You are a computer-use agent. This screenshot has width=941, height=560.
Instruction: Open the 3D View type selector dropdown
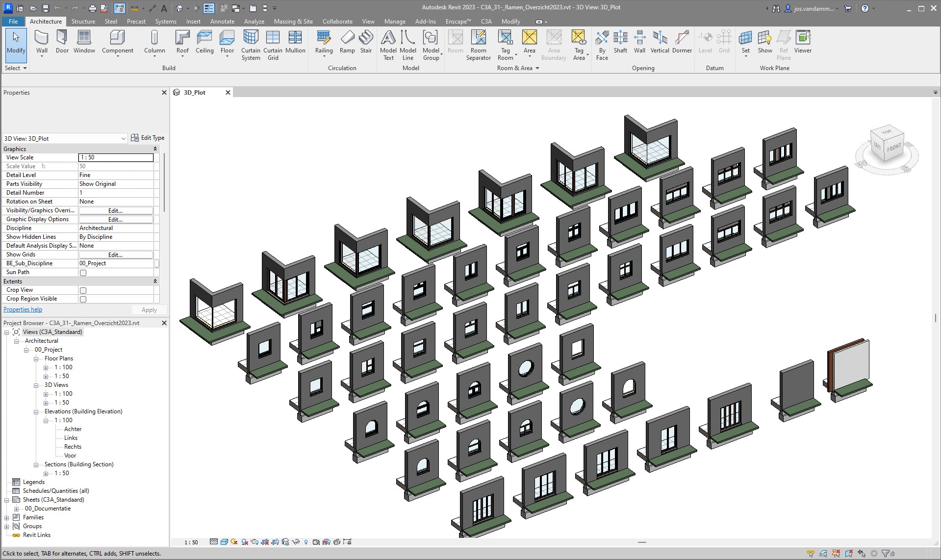(123, 139)
